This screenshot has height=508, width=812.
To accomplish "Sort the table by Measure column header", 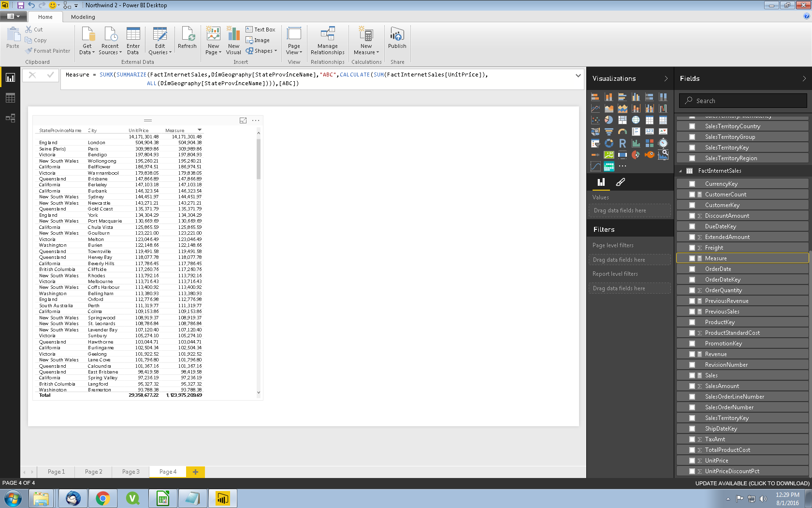I will pos(175,131).
